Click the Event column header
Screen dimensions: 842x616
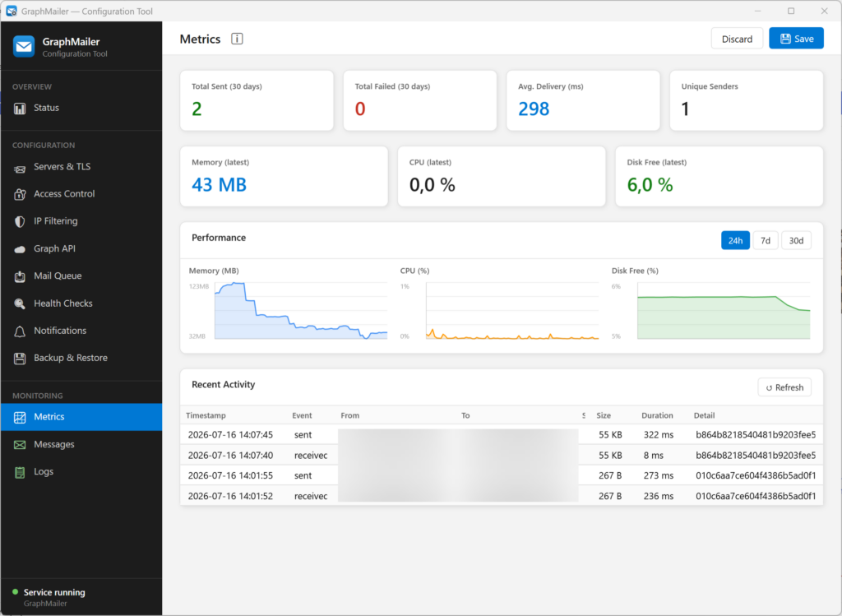pyautogui.click(x=302, y=415)
